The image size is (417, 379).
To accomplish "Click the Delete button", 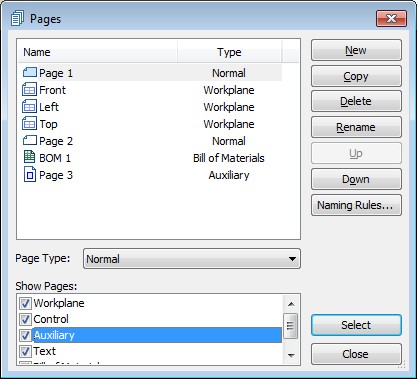I will 356,101.
